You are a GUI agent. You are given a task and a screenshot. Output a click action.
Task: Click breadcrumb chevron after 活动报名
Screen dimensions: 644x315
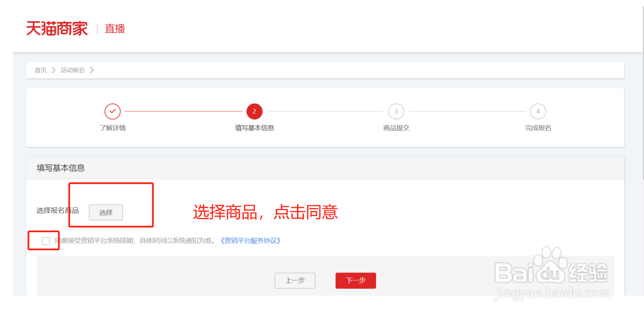(92, 70)
